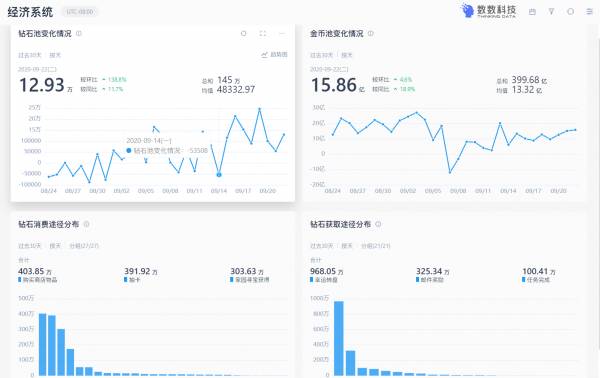
Task: Click the highlighted 09/14 data point on chart
Action: pos(219,175)
